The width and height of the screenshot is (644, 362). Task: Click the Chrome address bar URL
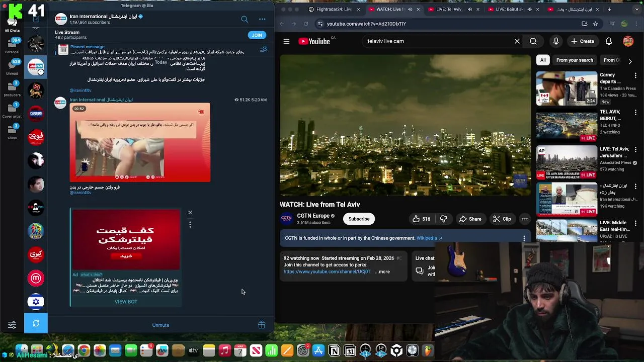pyautogui.click(x=366, y=24)
